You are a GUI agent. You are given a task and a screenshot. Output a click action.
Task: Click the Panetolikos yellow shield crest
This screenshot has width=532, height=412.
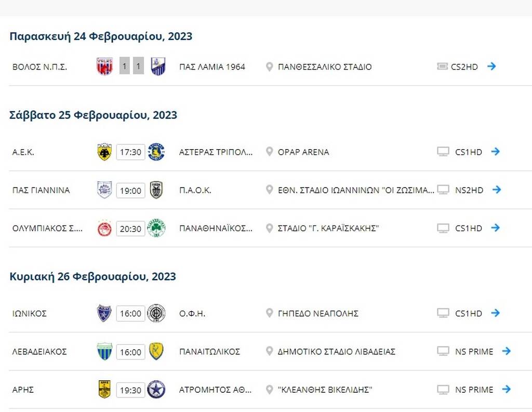[156, 351]
